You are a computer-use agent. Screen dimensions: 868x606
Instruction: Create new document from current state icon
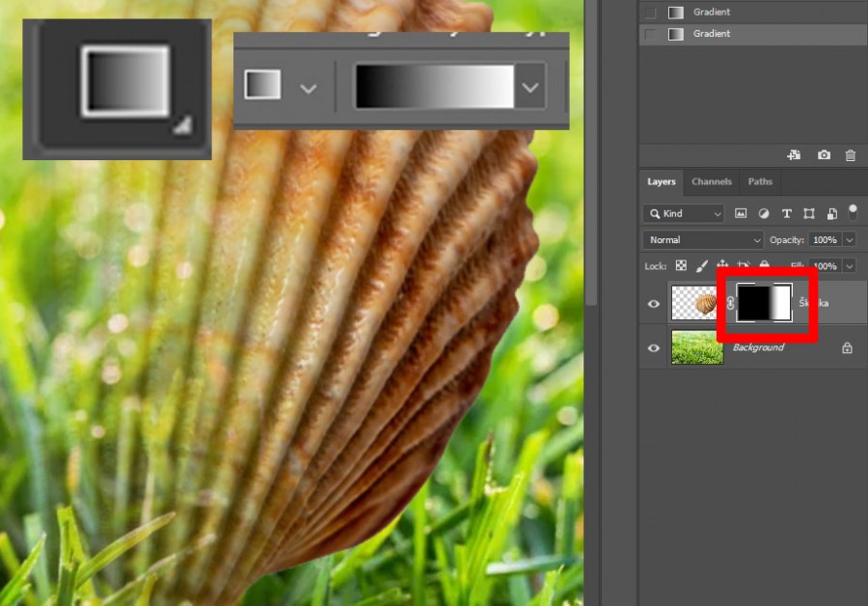click(794, 155)
